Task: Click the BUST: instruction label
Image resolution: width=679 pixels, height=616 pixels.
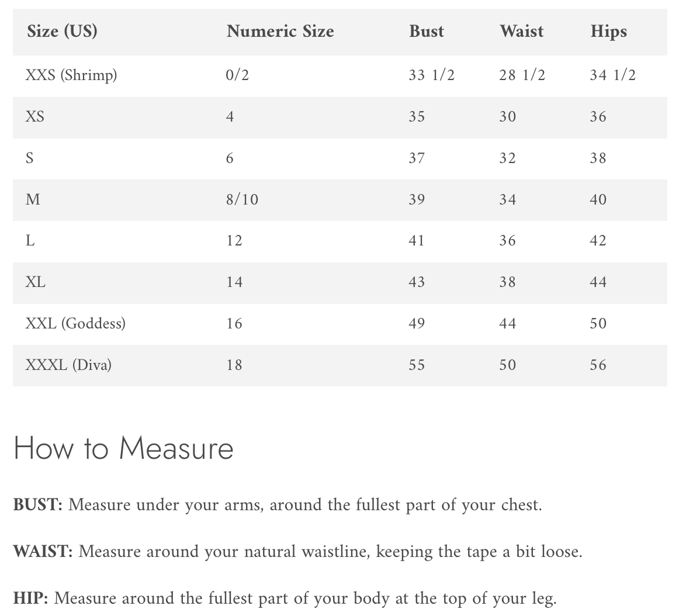Action: [38, 505]
